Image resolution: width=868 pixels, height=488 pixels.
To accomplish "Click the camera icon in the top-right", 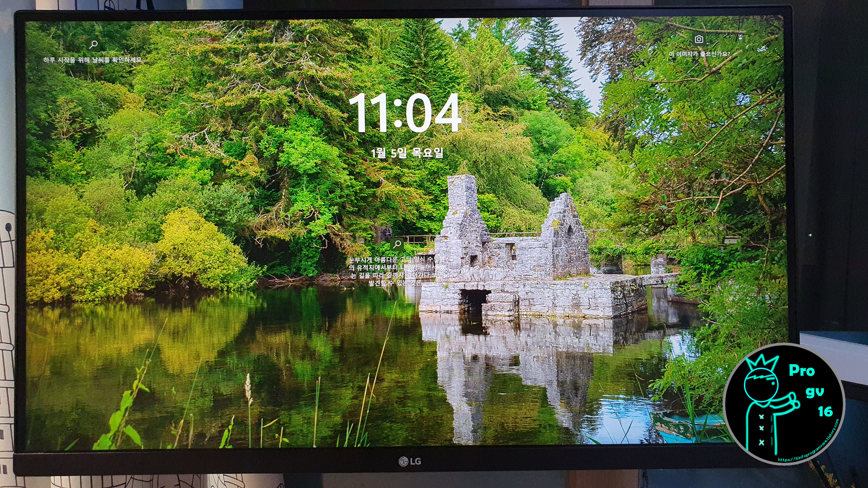I will point(699,39).
